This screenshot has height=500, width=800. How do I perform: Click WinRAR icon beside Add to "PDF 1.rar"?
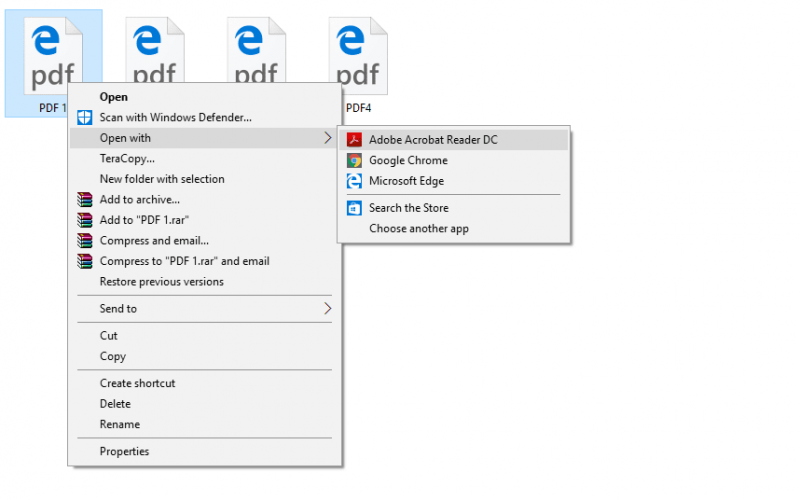[85, 220]
